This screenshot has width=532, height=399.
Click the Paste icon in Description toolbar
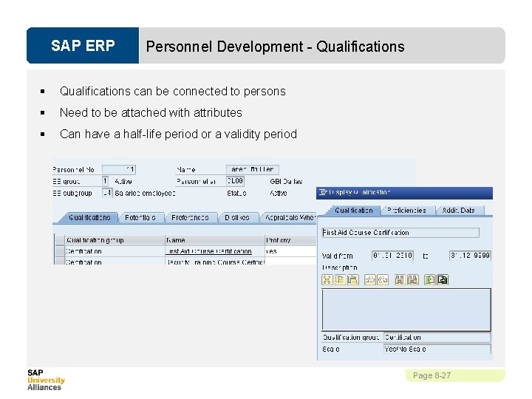click(x=352, y=280)
